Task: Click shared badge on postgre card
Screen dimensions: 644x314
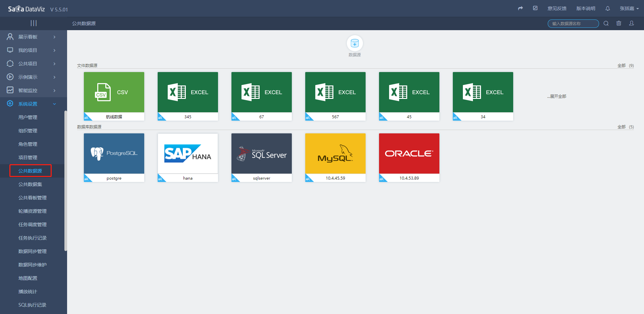Action: (87, 179)
